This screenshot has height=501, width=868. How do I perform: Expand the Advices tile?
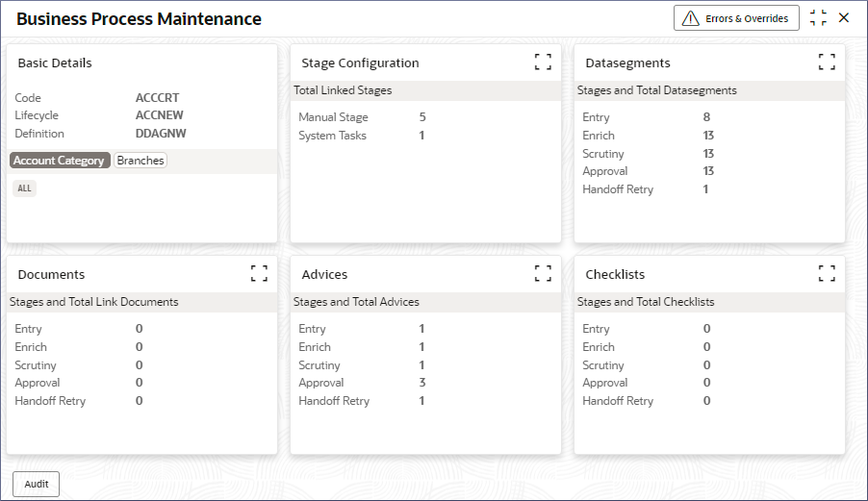(x=543, y=273)
